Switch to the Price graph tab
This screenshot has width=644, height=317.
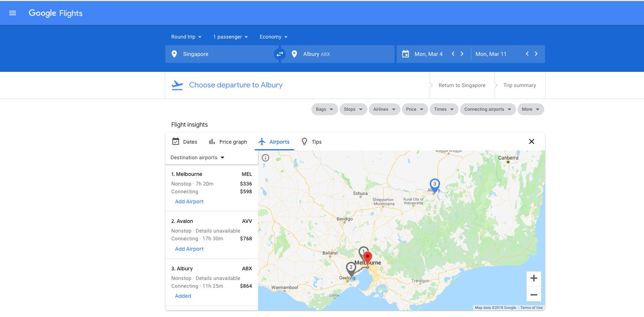tap(228, 142)
